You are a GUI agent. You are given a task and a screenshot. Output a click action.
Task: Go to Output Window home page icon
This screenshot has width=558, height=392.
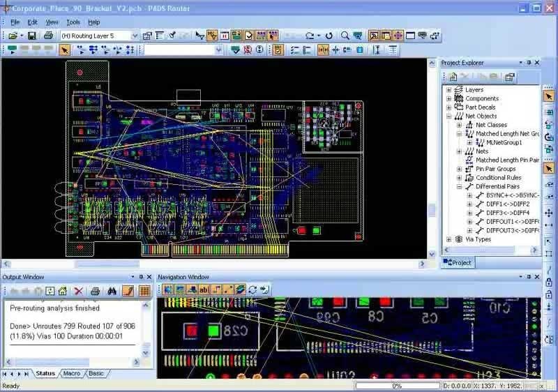(x=63, y=292)
